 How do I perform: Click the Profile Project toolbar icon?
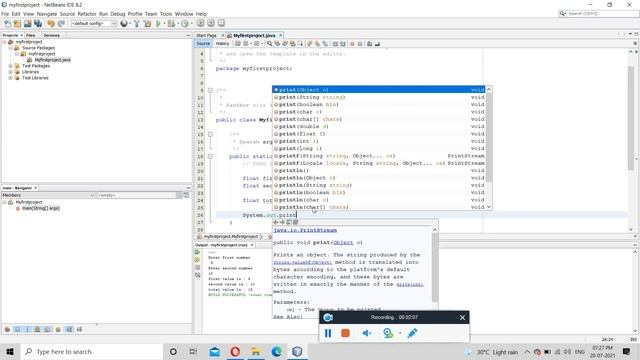(x=185, y=24)
